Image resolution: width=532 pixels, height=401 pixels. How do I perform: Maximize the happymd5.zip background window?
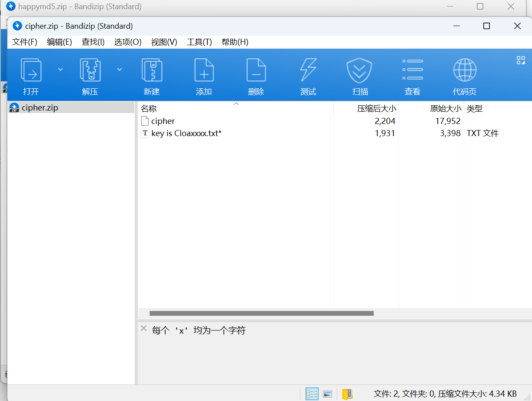480,7
